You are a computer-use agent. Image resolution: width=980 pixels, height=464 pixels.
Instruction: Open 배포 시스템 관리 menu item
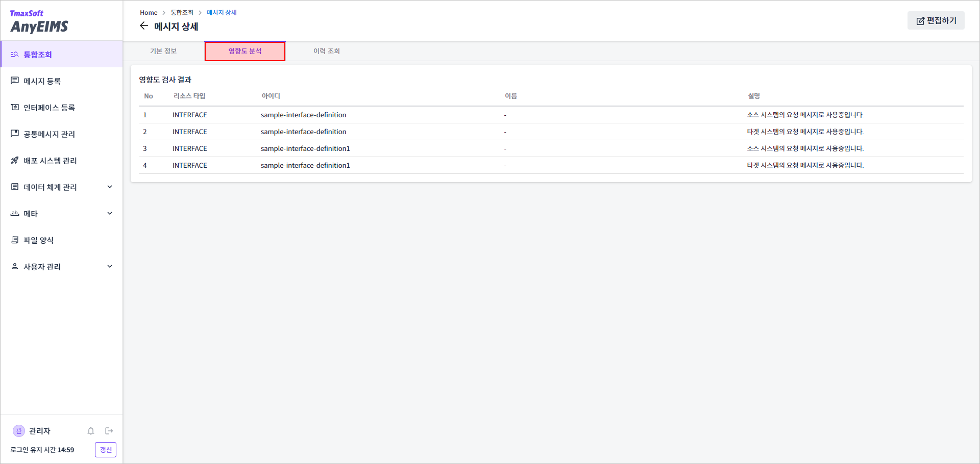click(x=62, y=160)
